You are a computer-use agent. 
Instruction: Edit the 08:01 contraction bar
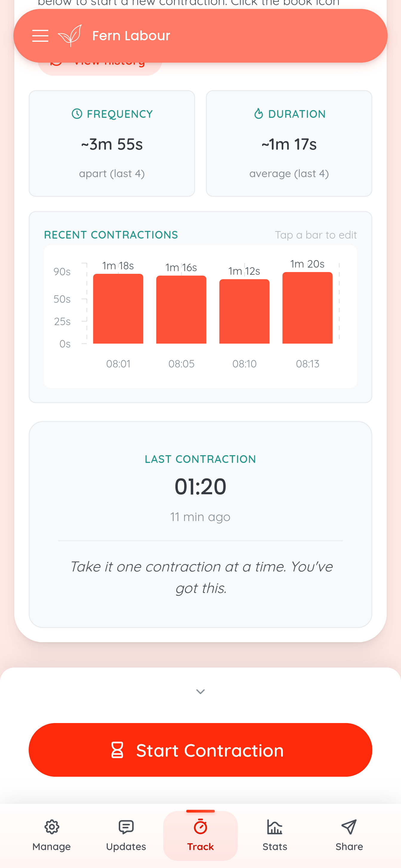(118, 309)
